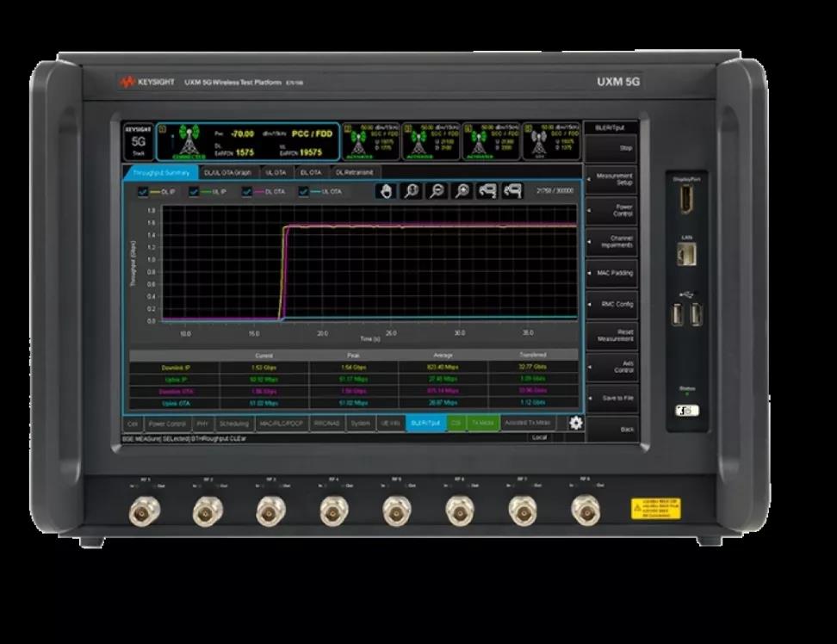Select the highlighted BLER/Tput bottom tab
Viewport: 837px width, 644px height.
(425, 423)
